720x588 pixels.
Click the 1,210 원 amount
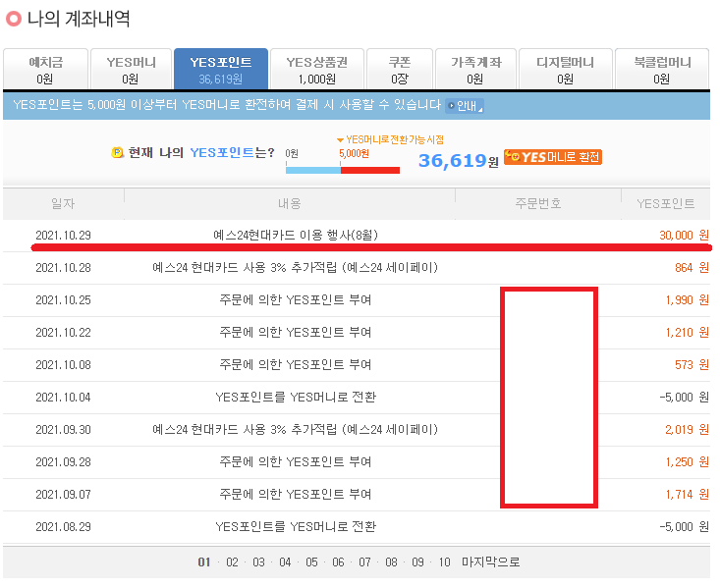(688, 333)
